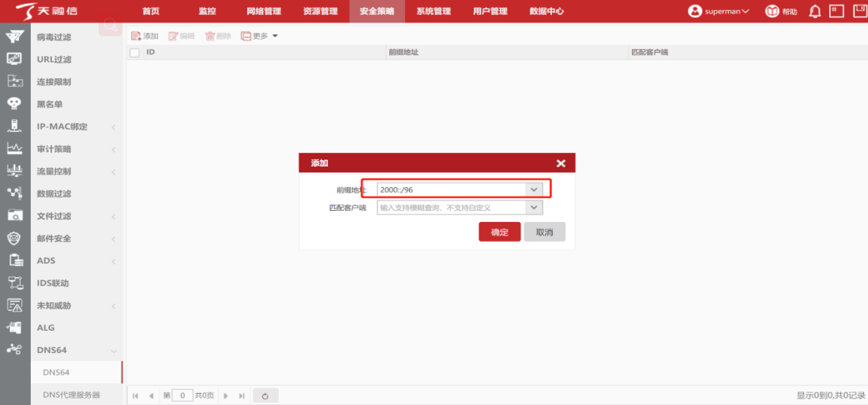Click the save disk icon in header
Viewport: 868px width, 405px height.
859,11
